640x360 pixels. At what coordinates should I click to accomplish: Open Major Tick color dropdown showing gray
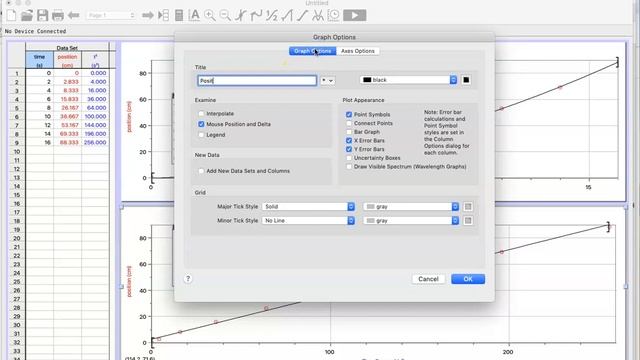click(411, 207)
